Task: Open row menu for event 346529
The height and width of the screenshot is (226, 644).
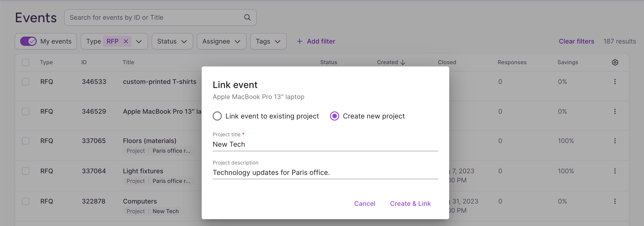Action: click(615, 111)
